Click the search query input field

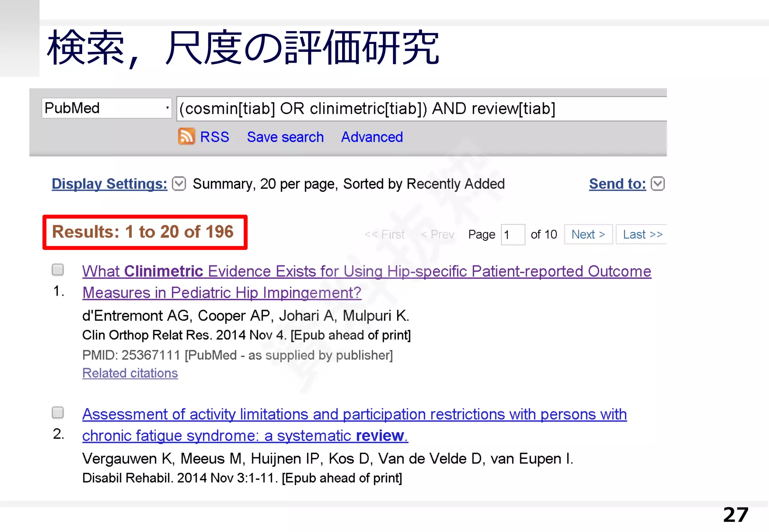point(421,109)
